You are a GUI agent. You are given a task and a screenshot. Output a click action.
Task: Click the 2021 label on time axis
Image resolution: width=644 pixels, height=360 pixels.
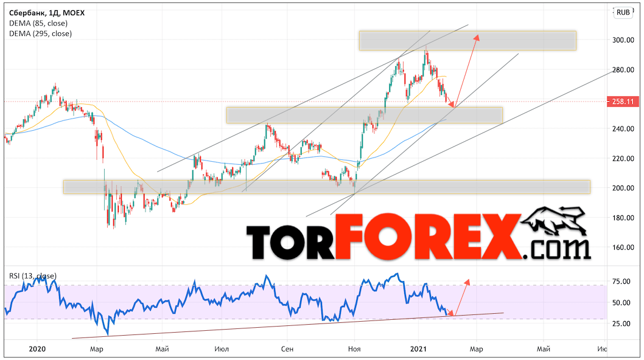point(419,349)
